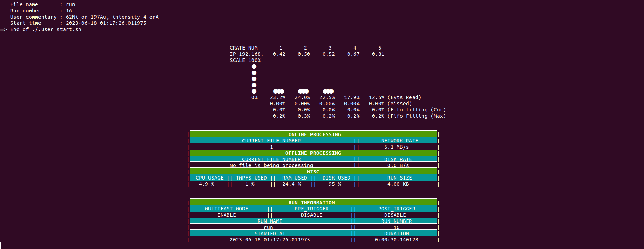Click the RUN INFORMATION header bar
Screen dimensions: 644x249
(x=311, y=203)
